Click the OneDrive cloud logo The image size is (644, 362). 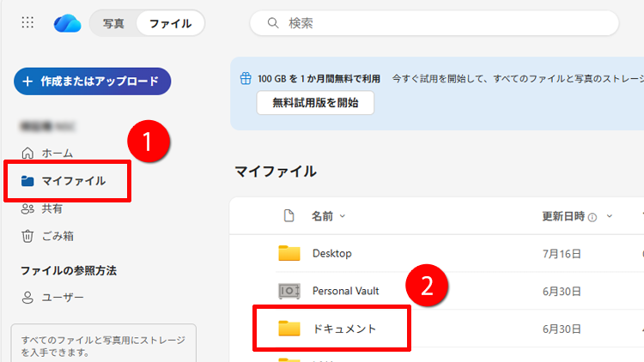(x=66, y=23)
